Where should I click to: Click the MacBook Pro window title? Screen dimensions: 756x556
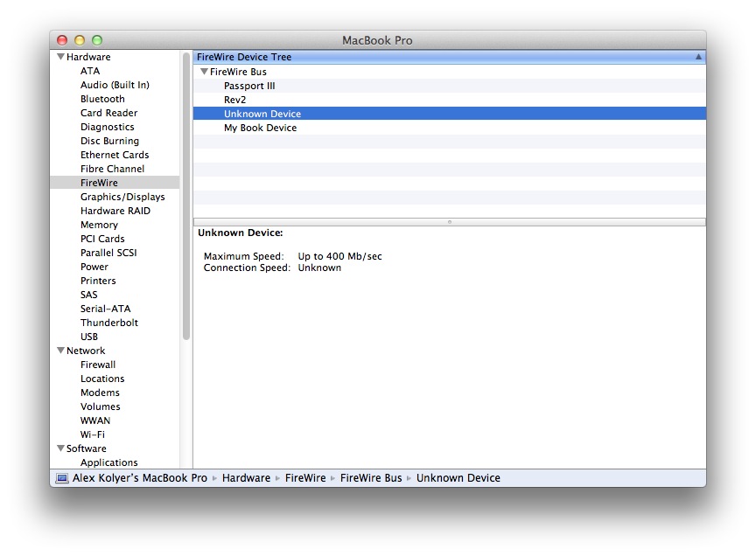pos(377,40)
